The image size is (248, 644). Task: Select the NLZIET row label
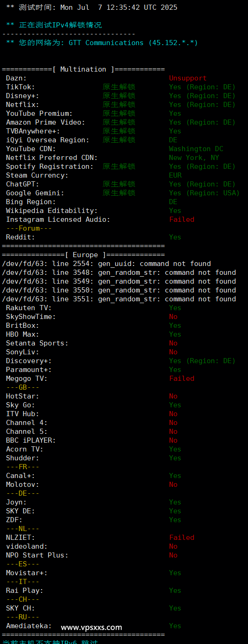20,538
